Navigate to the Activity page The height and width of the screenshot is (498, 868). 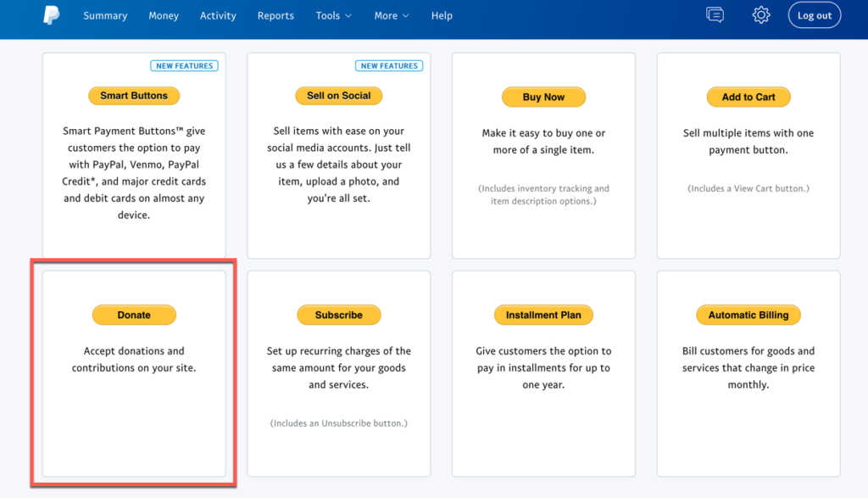pyautogui.click(x=218, y=15)
